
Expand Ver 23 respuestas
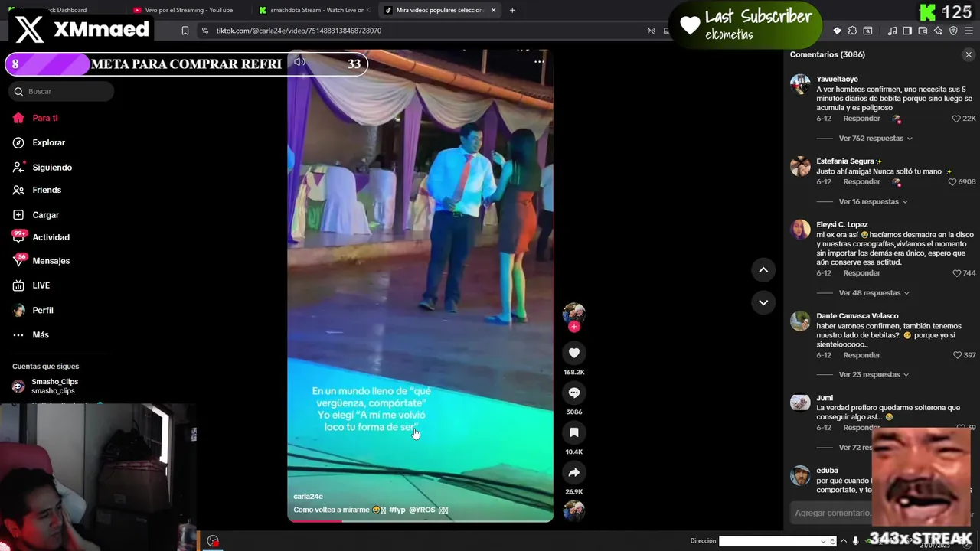tap(874, 374)
